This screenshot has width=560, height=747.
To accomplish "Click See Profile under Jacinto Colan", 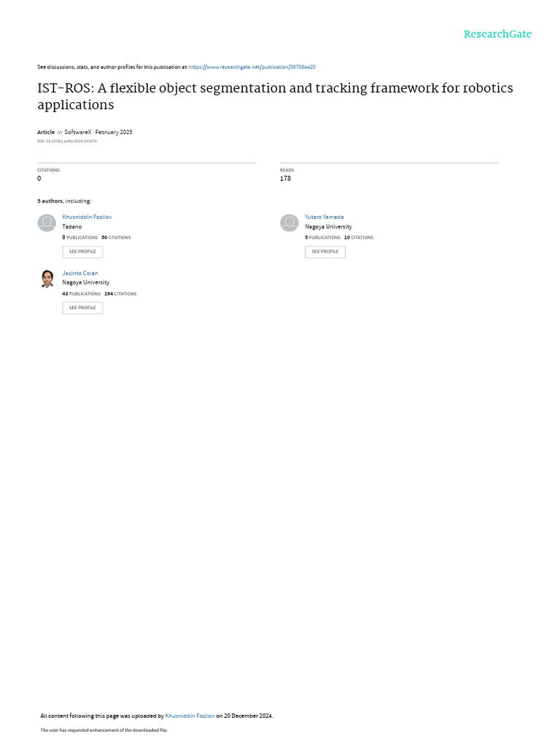I will 82,308.
